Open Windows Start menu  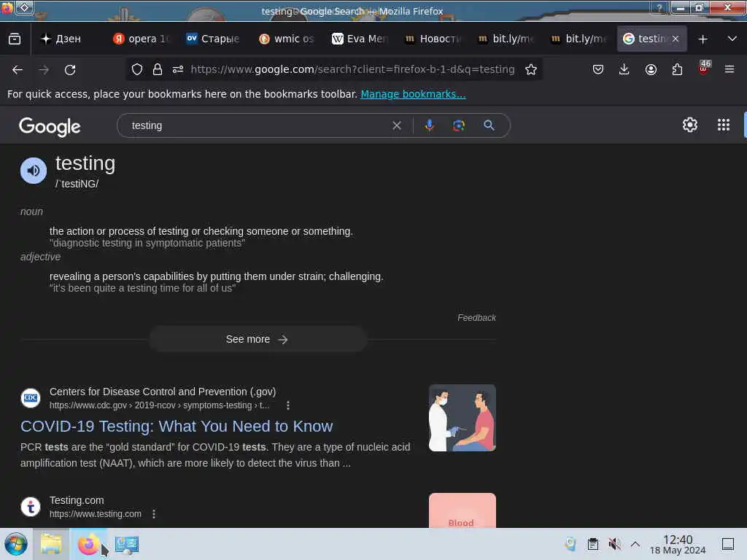pos(16,544)
